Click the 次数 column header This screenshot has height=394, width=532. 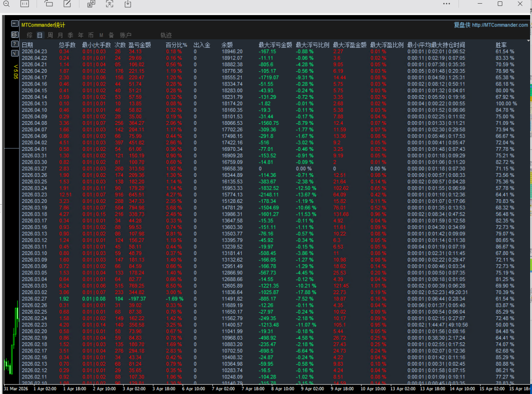(120, 45)
